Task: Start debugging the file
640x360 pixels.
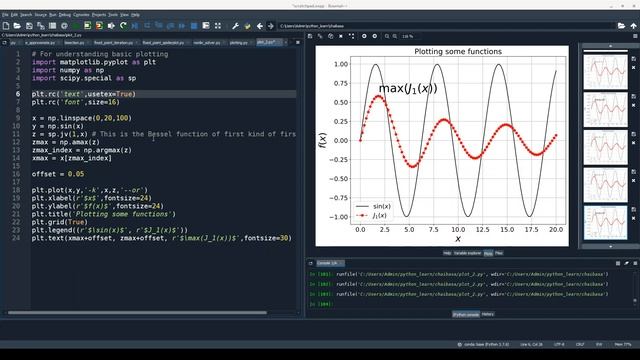Action: click(135, 26)
